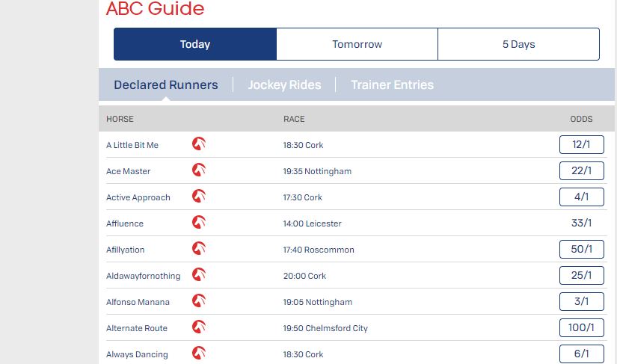Select the 5 Days tab
617x364 pixels.
[518, 44]
